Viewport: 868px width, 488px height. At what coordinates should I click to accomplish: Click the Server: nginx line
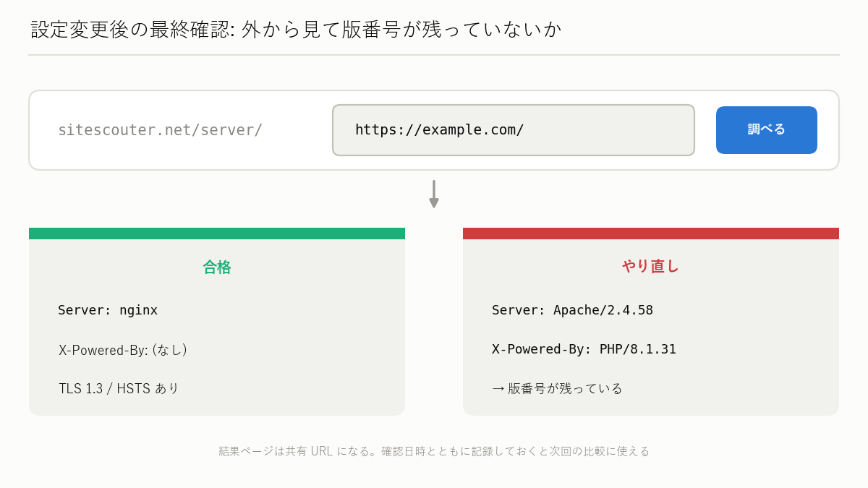108,310
